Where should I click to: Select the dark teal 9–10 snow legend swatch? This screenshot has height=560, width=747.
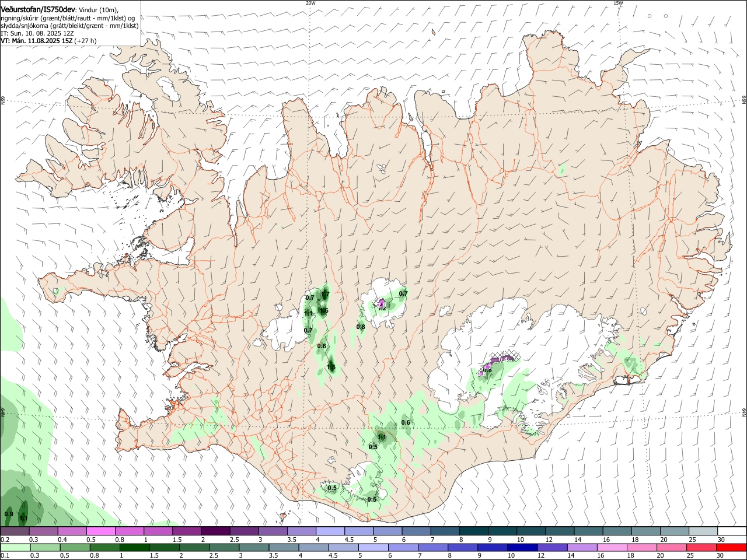coord(502,531)
